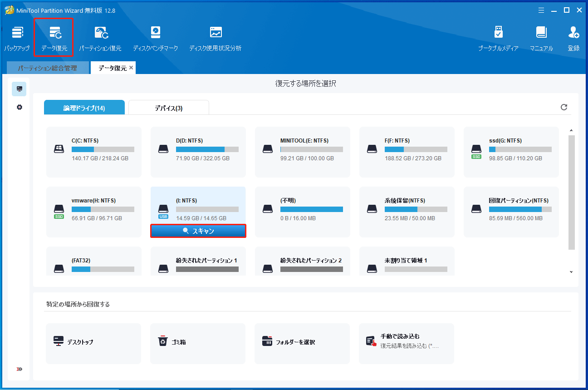The height and width of the screenshot is (390, 588).
Task: Switch to デバイス(3) tab
Action: pyautogui.click(x=169, y=108)
